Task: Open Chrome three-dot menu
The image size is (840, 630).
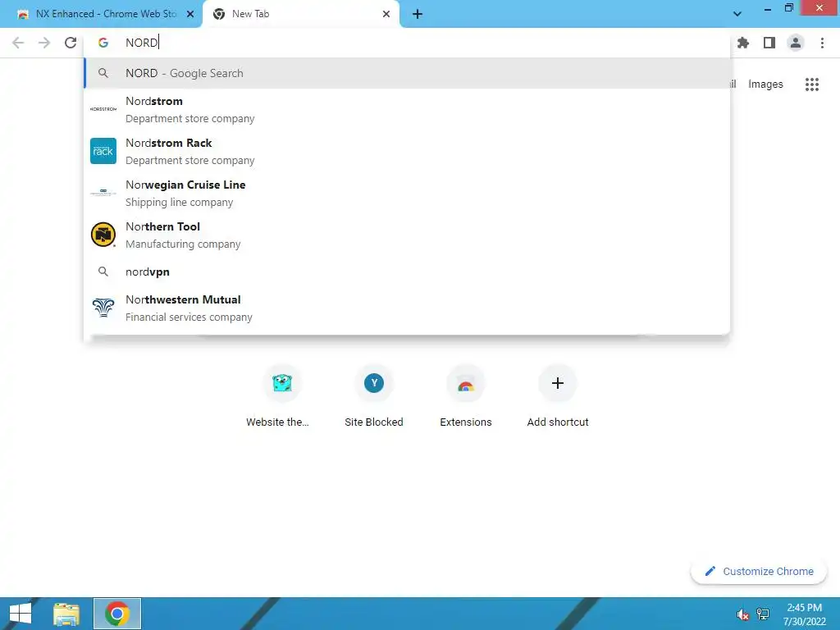Action: [x=822, y=43]
